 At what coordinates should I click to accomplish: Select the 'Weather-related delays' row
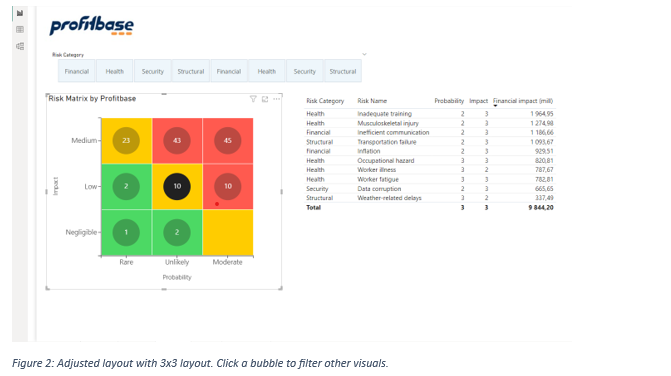click(430, 198)
